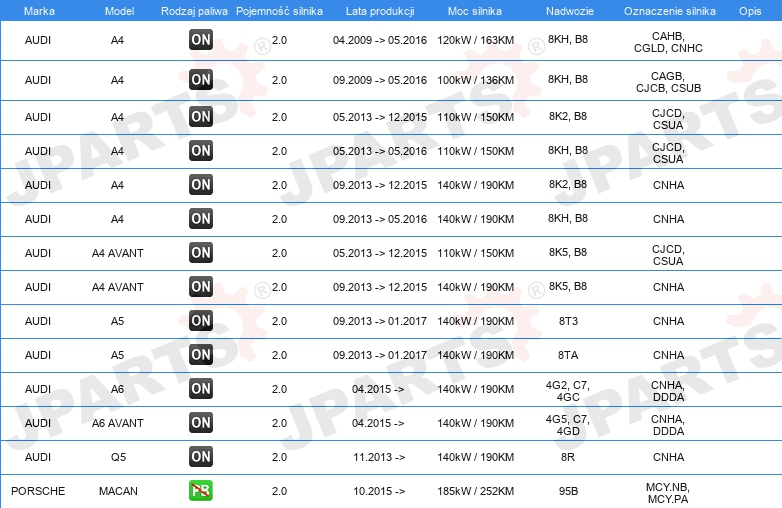Click the 2.0 capacity in Porsche Macan row
Screen dimensions: 782x508
pos(279,491)
